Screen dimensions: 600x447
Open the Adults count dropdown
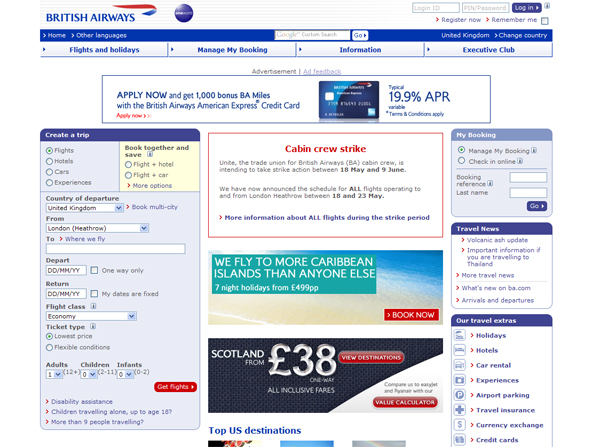(54, 374)
